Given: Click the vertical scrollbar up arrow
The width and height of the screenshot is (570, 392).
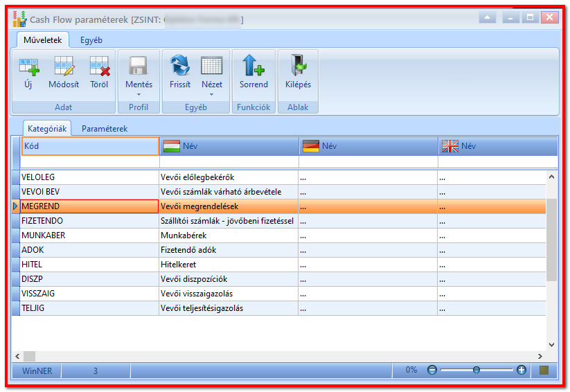Looking at the screenshot, I should [551, 177].
